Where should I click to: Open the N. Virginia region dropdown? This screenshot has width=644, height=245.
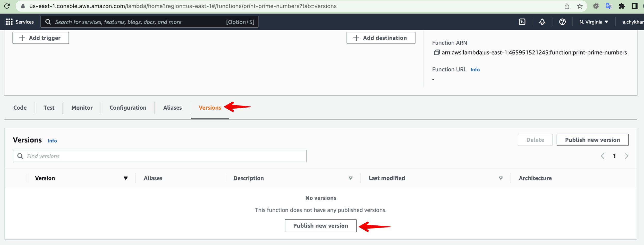click(594, 22)
